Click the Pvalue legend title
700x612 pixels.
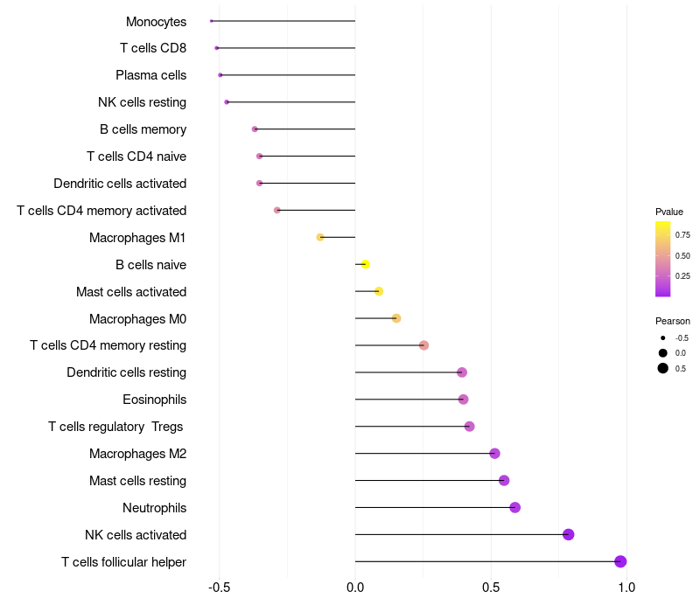[669, 212]
